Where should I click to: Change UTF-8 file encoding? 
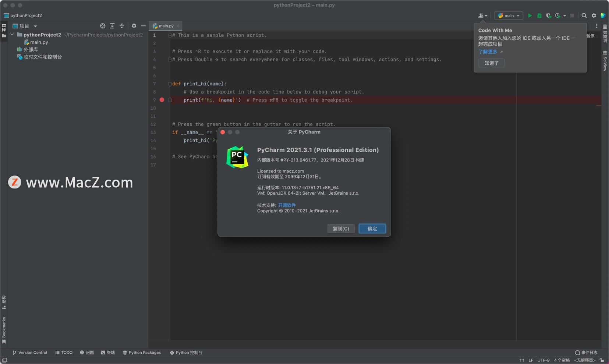(x=544, y=360)
